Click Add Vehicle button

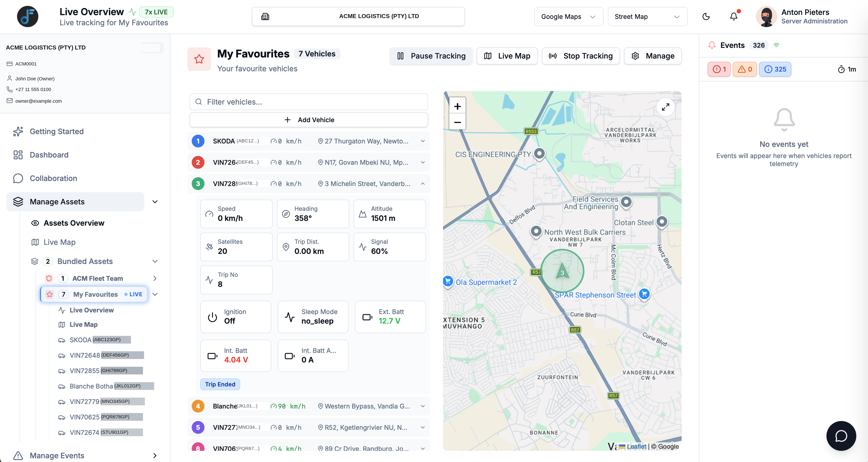[309, 120]
